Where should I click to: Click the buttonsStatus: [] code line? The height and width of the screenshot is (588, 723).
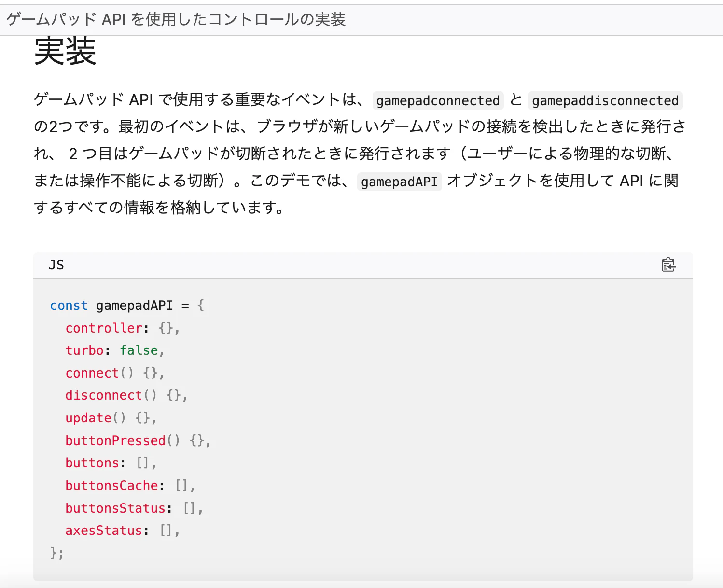click(x=134, y=508)
